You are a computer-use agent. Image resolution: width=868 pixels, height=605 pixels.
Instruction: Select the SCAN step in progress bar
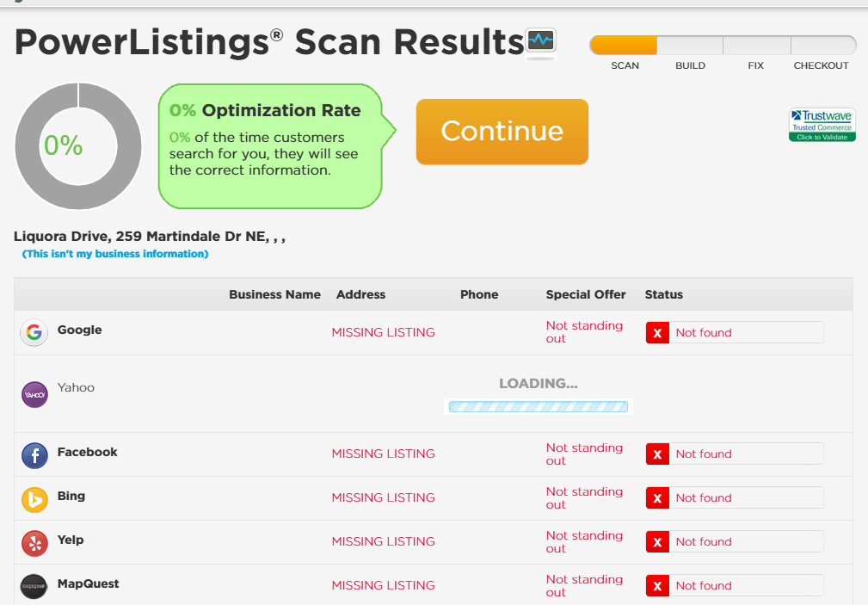pyautogui.click(x=624, y=45)
